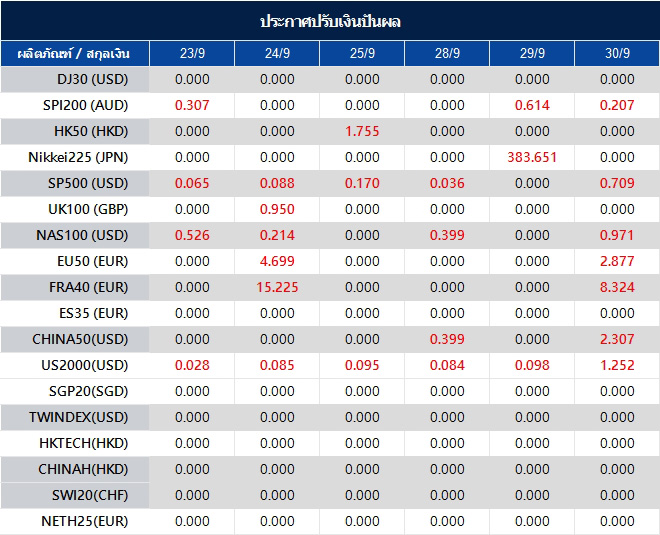Click CHINA50 value 2.307

(617, 339)
